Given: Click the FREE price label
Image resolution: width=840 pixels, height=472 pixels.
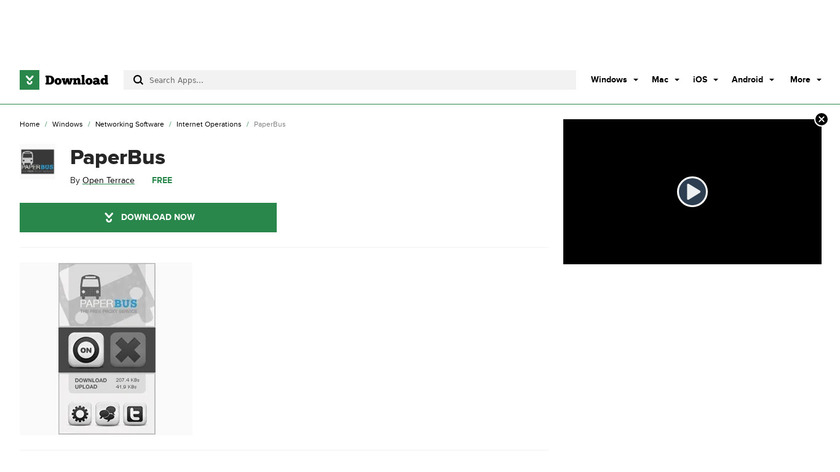Looking at the screenshot, I should 162,181.
